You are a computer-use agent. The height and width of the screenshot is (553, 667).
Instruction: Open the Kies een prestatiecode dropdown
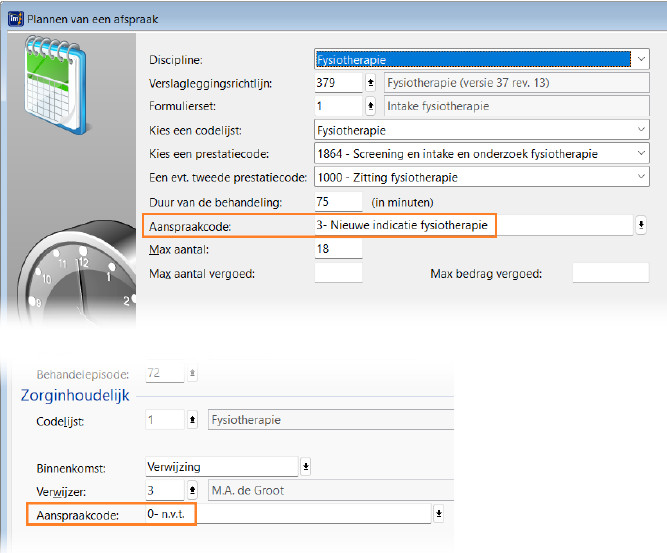click(x=640, y=154)
